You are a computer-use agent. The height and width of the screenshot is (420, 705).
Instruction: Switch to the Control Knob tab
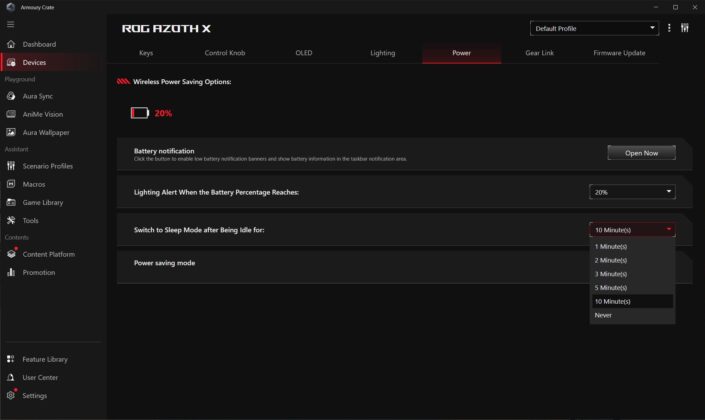tap(225, 53)
